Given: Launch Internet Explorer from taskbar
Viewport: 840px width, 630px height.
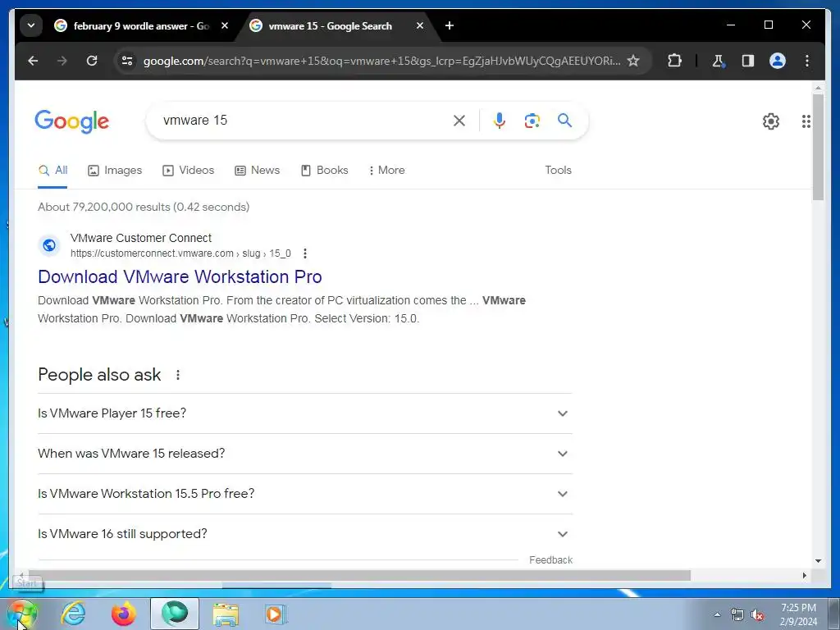Looking at the screenshot, I should [73, 614].
